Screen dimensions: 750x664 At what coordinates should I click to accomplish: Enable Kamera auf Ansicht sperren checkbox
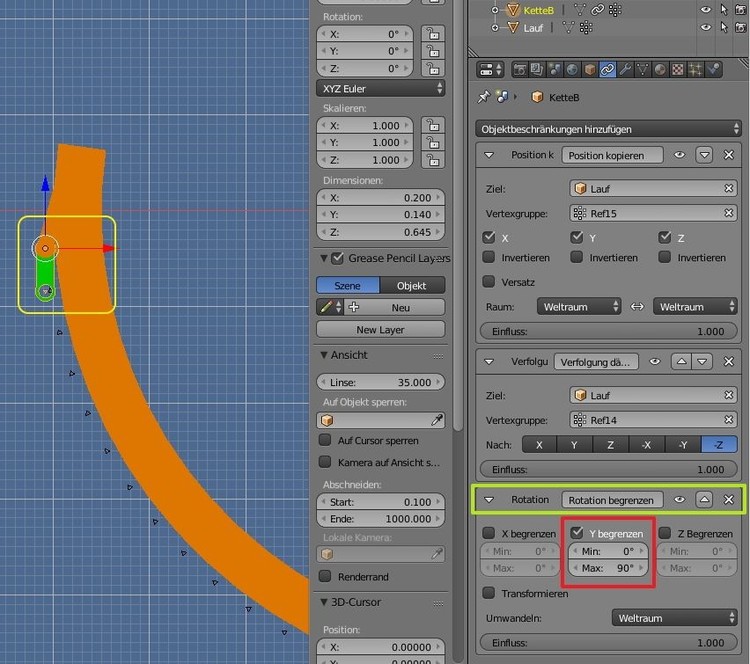coord(325,462)
